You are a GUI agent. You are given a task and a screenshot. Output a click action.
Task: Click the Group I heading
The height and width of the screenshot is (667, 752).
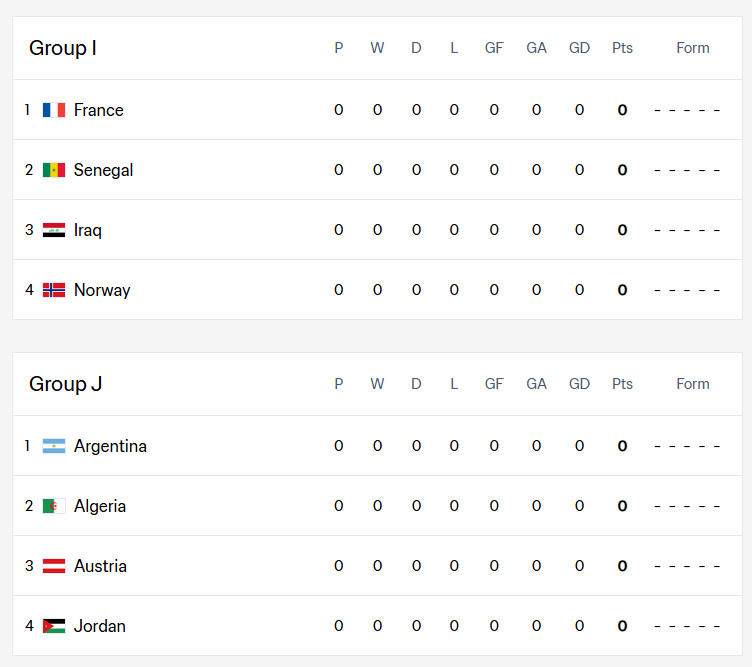[63, 48]
